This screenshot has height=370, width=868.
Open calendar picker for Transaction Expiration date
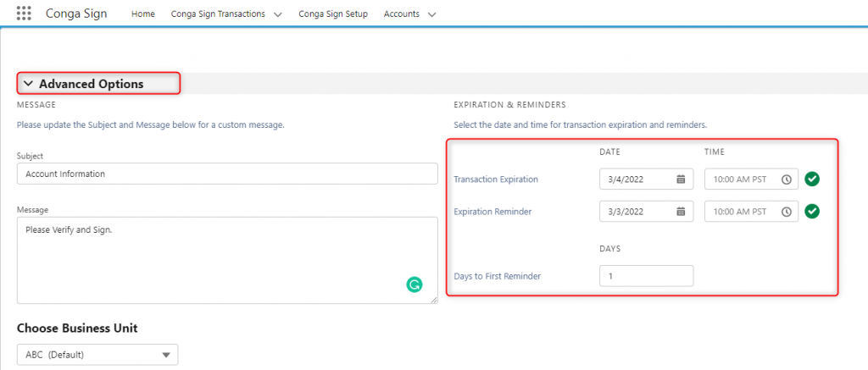681,179
